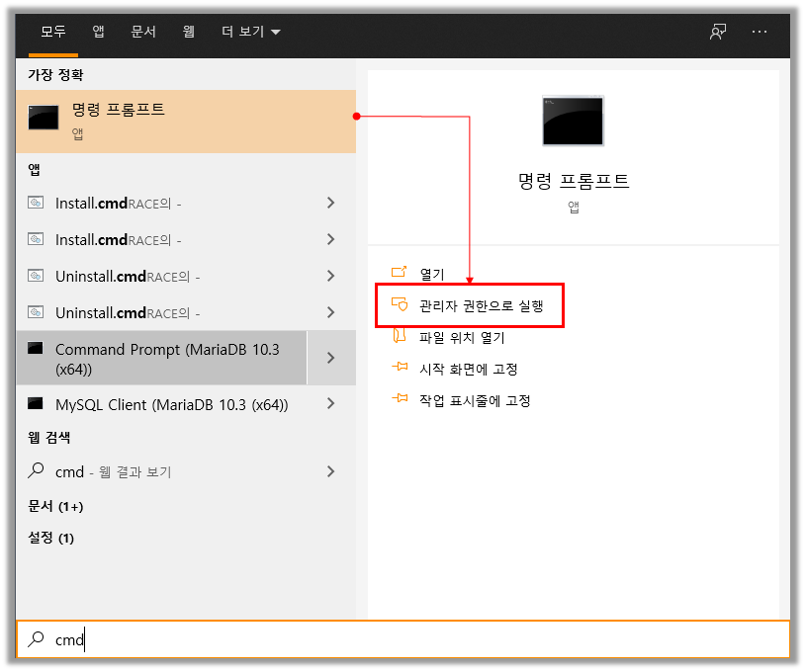This screenshot has height=672, width=805.
Task: Click the MySQL Client console icon
Action: click(36, 404)
